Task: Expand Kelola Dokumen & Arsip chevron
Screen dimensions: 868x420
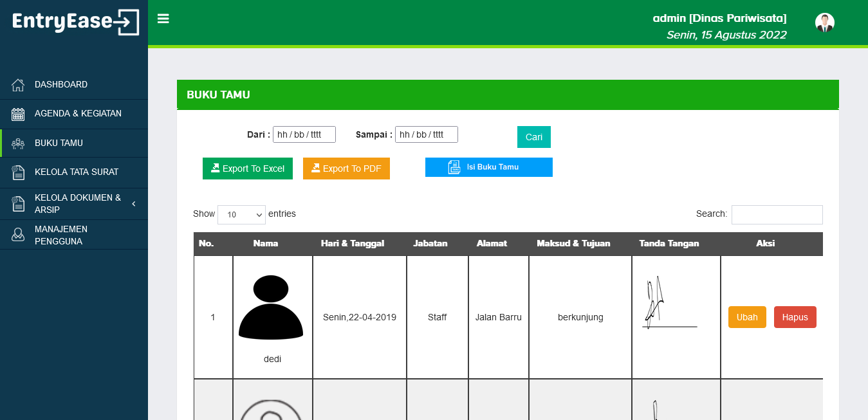Action: (134, 204)
